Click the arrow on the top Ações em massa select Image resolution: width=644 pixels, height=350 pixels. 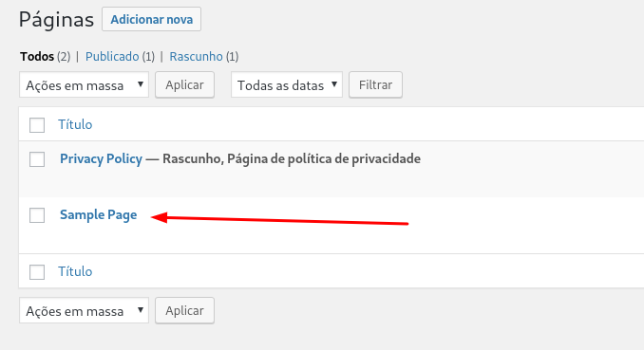tap(140, 84)
